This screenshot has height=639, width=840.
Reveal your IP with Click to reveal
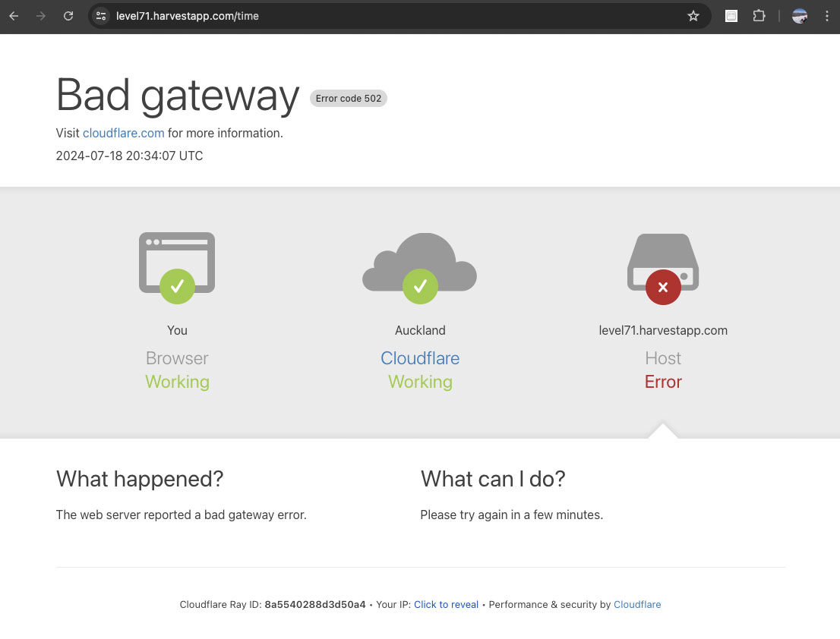[x=446, y=604]
